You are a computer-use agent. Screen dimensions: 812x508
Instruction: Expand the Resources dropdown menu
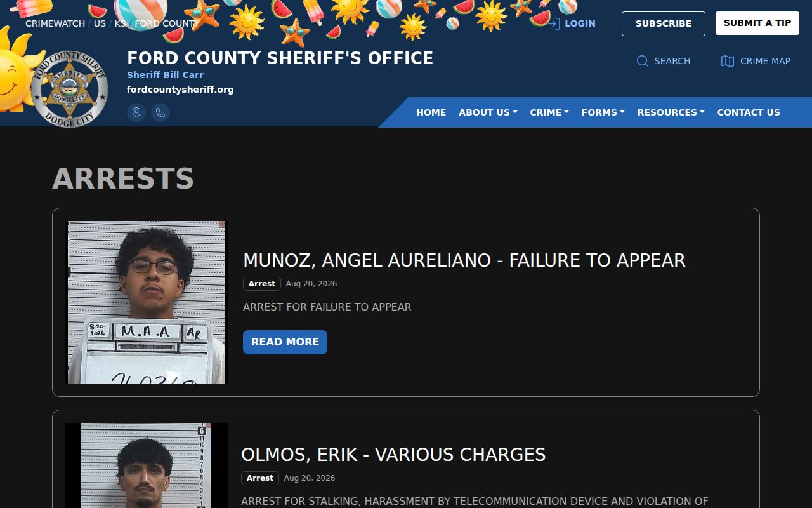pos(671,112)
